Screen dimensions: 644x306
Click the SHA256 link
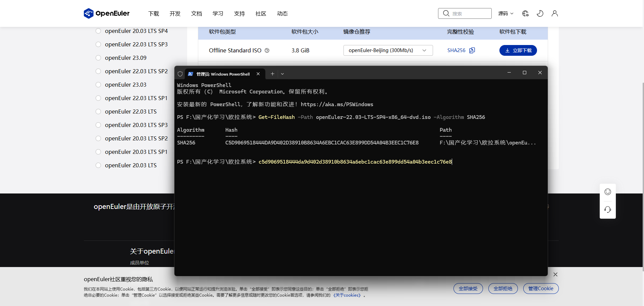457,50
